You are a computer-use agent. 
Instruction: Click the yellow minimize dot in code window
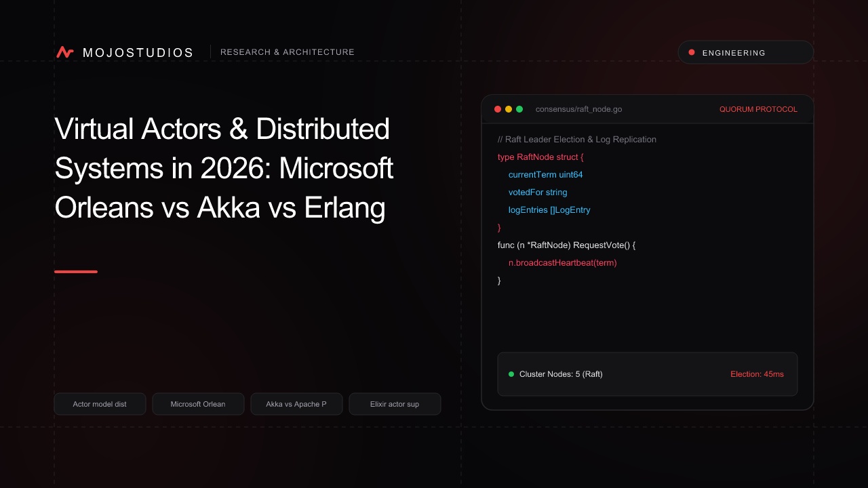[x=509, y=109]
